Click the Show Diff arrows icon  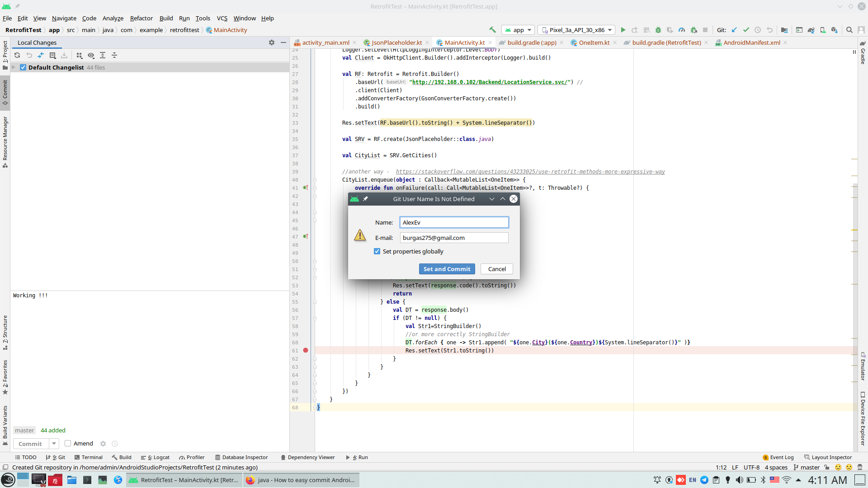41,55
